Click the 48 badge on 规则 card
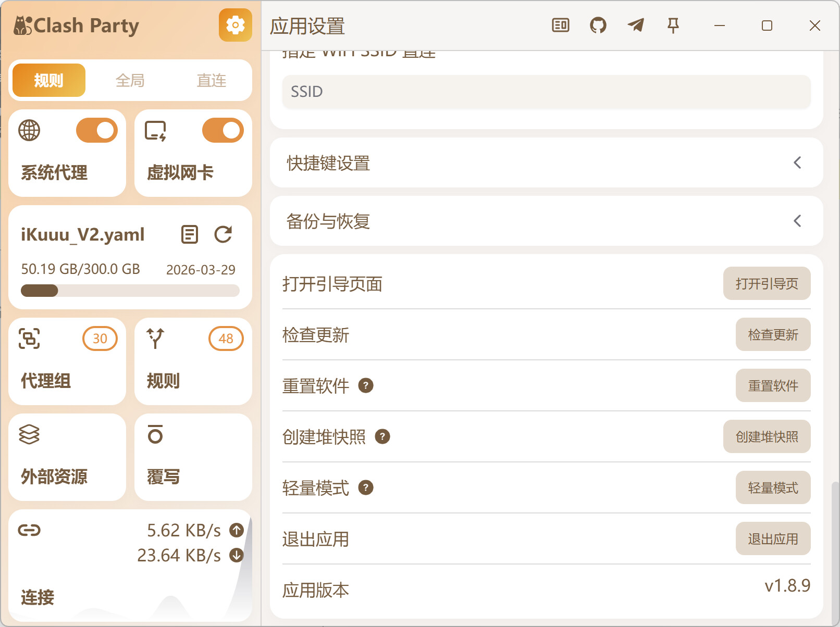The image size is (840, 627). click(x=226, y=338)
